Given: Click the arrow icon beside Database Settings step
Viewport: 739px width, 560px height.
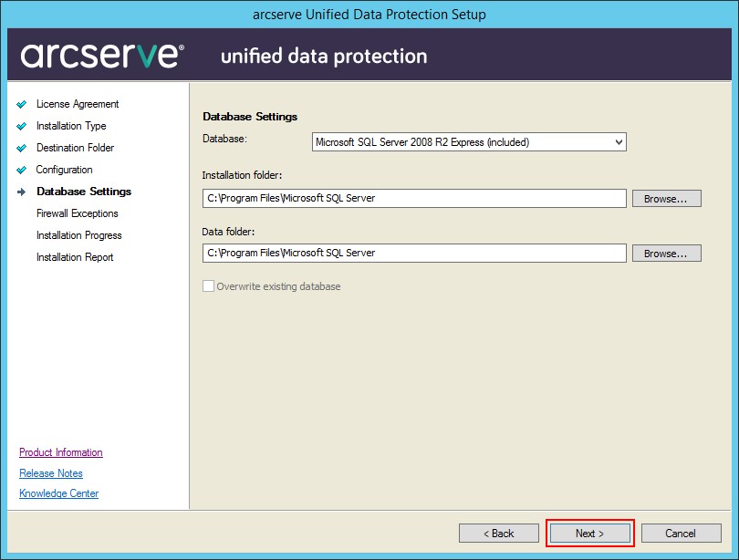Looking at the screenshot, I should pos(21,192).
